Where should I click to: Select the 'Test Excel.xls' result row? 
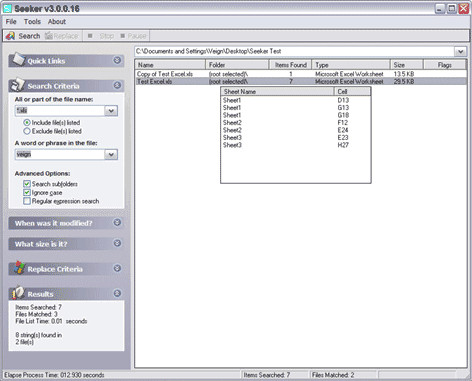coord(301,81)
